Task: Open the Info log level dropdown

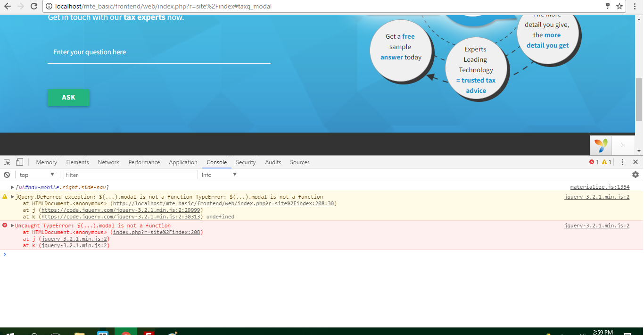Action: pyautogui.click(x=219, y=175)
